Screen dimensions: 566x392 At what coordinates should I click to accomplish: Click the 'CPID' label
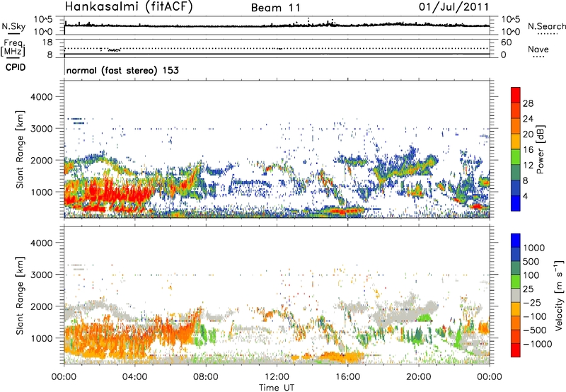coord(16,67)
